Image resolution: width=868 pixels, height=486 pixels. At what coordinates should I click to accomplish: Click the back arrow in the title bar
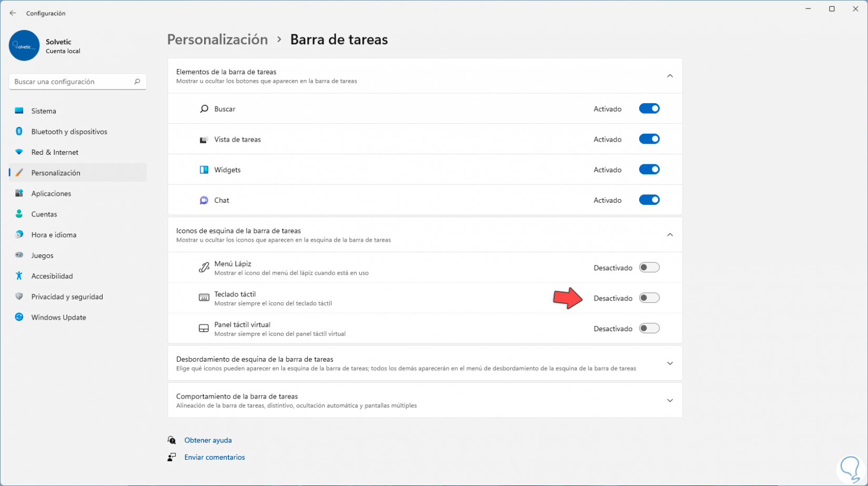[x=13, y=13]
